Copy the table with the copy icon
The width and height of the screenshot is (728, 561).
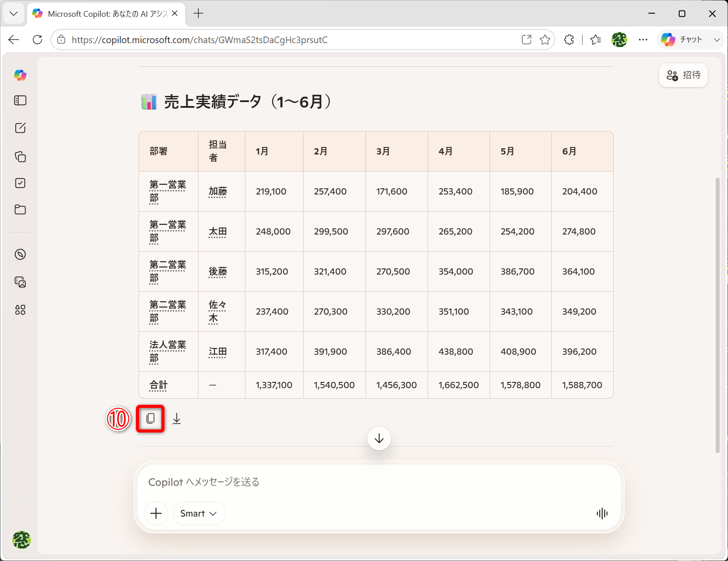(x=150, y=418)
